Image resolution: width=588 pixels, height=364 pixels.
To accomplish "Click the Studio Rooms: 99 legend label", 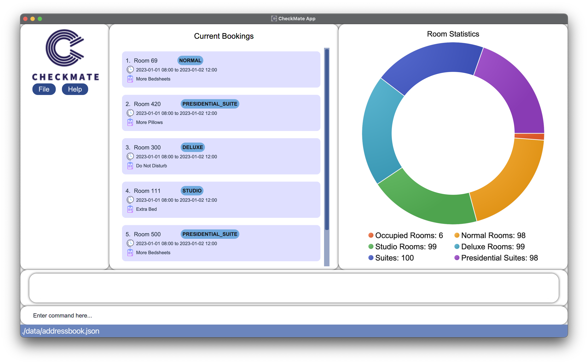I will (406, 247).
